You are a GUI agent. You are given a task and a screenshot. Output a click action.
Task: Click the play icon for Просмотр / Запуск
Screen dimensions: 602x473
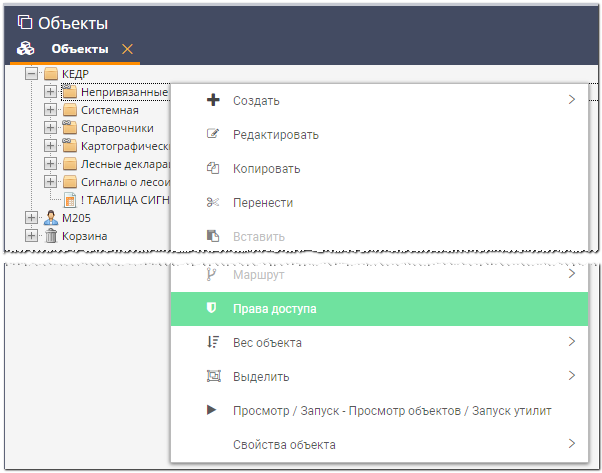pos(212,410)
